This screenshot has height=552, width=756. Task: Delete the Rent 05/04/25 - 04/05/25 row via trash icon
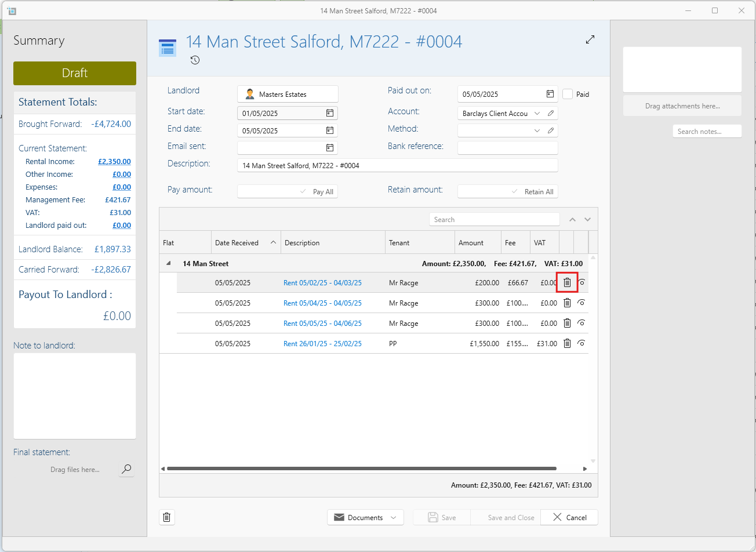567,303
